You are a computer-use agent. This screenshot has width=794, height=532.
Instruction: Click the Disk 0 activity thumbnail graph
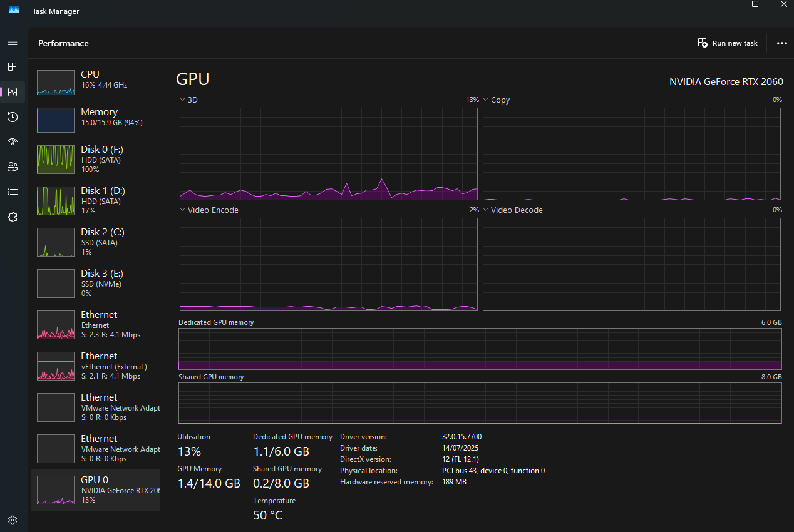55,160
